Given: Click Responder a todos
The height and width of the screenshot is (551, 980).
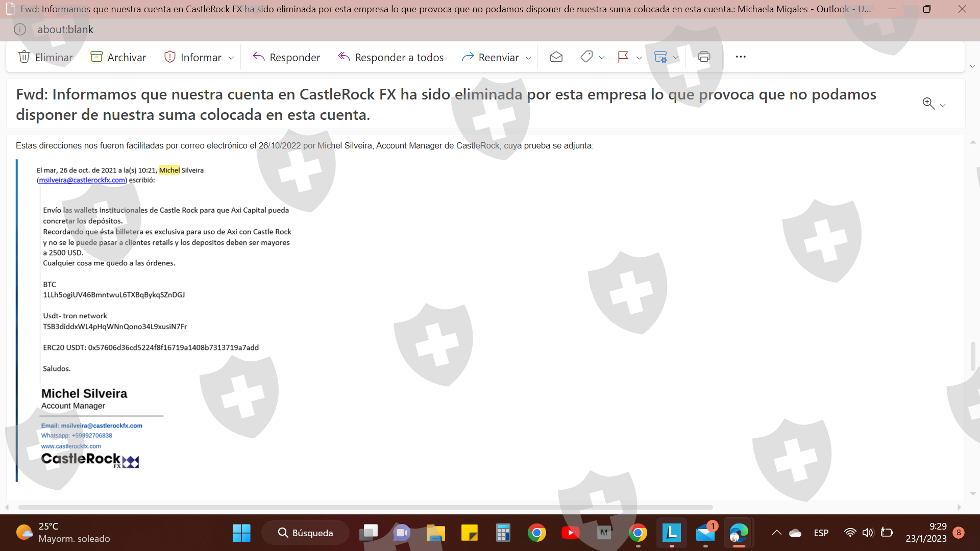Looking at the screenshot, I should pos(391,57).
